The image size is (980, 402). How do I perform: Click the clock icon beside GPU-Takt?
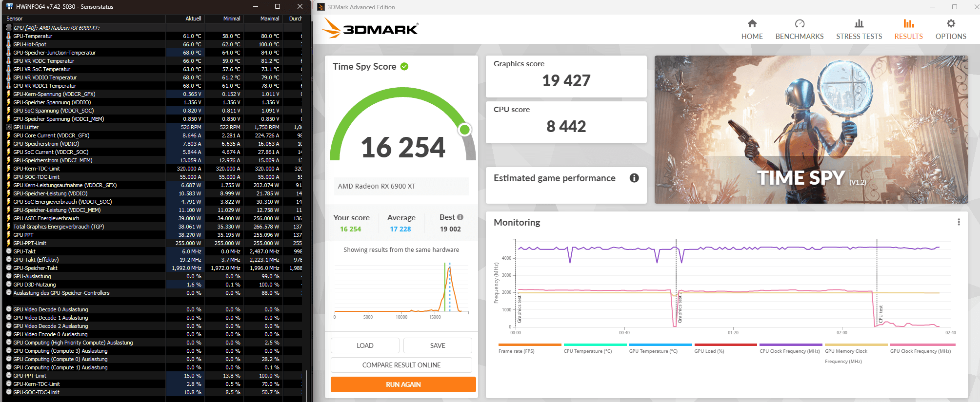click(8, 251)
